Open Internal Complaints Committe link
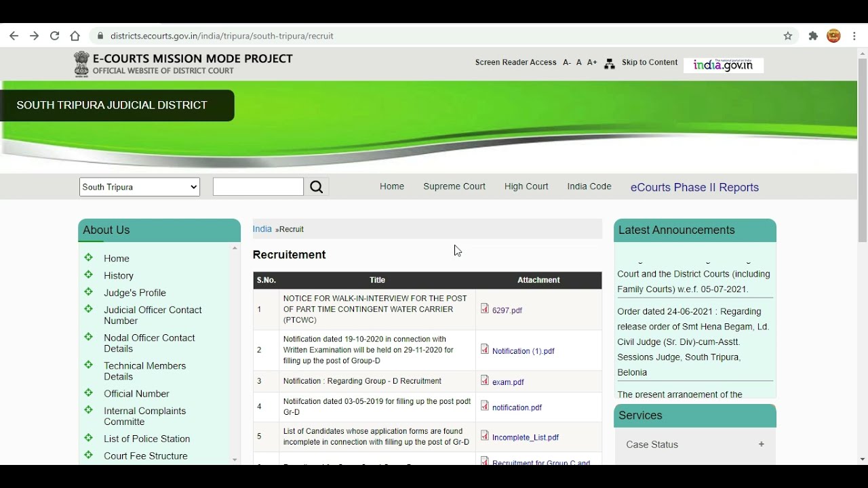Screen dimensions: 868x488 click(144, 416)
